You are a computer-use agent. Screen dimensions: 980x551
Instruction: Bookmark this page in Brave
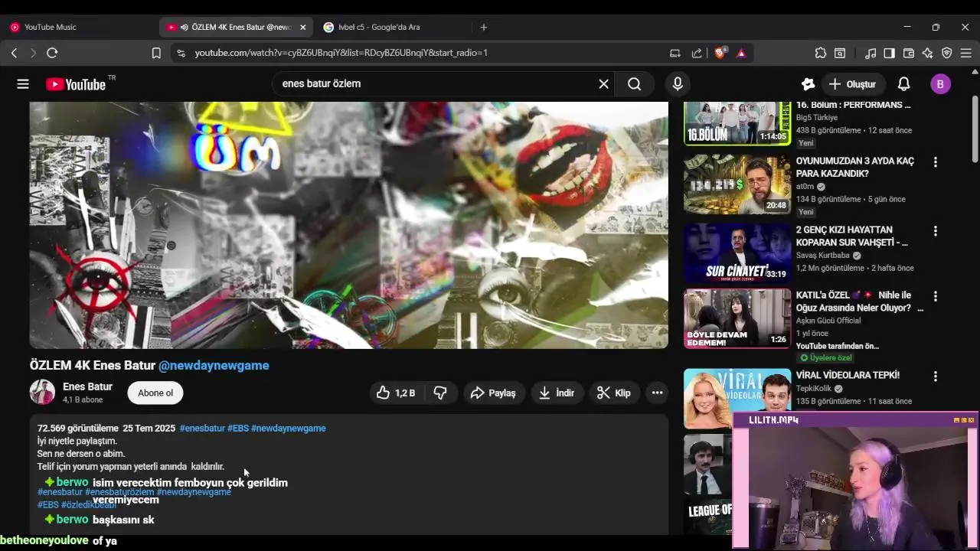click(x=156, y=53)
